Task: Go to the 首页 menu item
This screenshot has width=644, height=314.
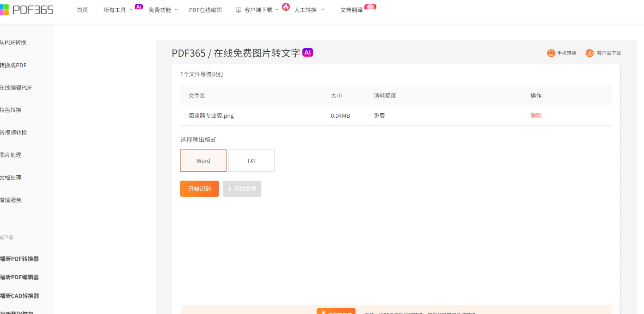Action: tap(83, 10)
